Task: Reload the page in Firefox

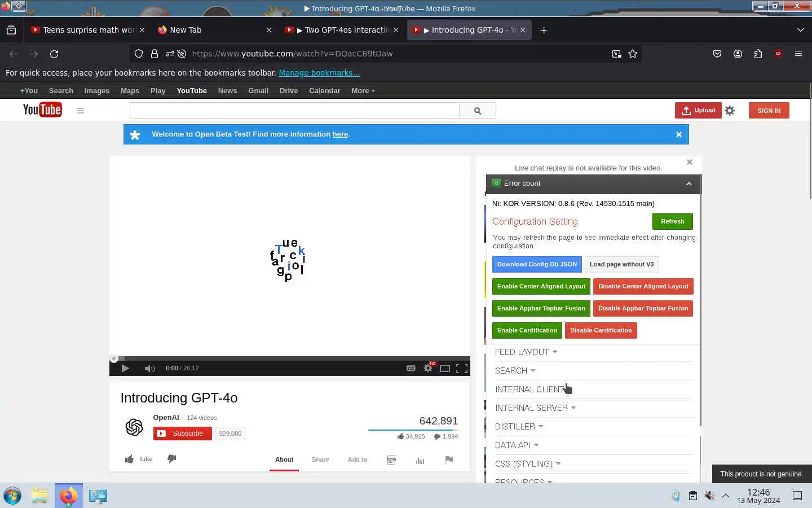Action: click(x=54, y=54)
